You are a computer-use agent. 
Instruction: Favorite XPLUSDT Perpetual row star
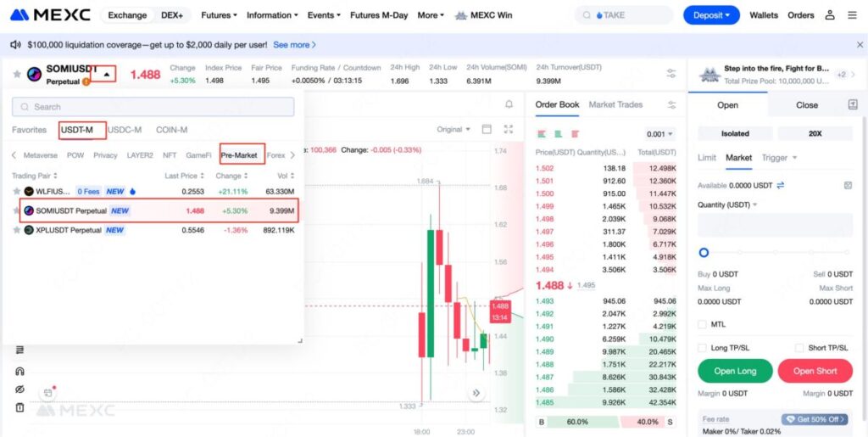(17, 230)
